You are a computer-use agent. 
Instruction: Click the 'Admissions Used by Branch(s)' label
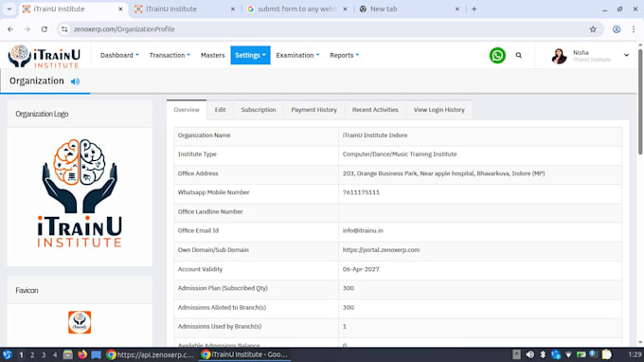coord(220,326)
